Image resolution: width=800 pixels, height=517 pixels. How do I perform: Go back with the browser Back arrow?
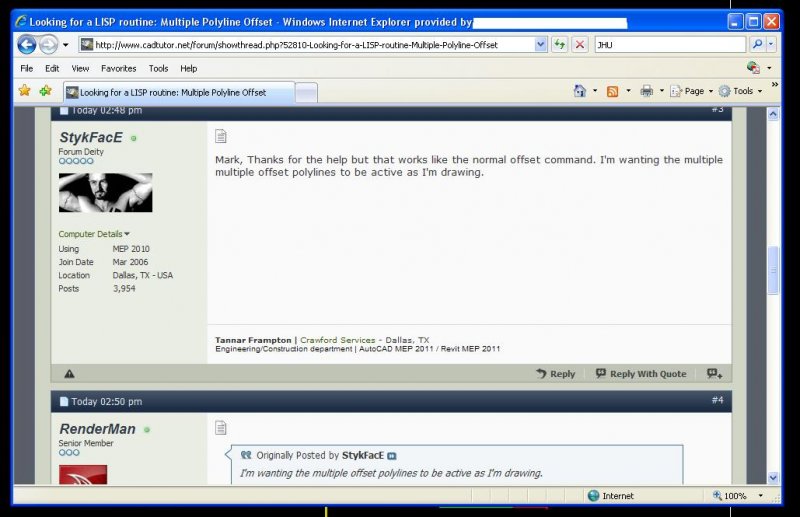[x=27, y=45]
